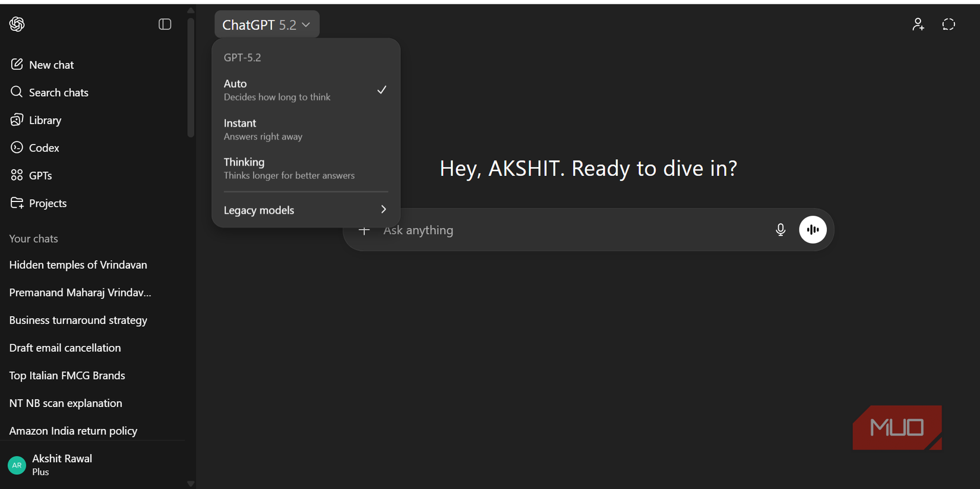
Task: Click the sidebar scroll down arrow
Action: coord(191,484)
